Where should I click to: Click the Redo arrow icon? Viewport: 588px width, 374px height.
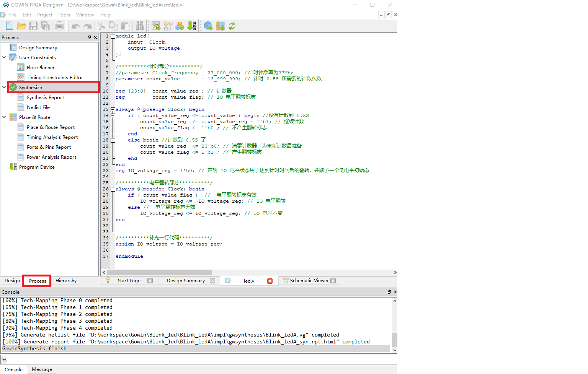[88, 26]
